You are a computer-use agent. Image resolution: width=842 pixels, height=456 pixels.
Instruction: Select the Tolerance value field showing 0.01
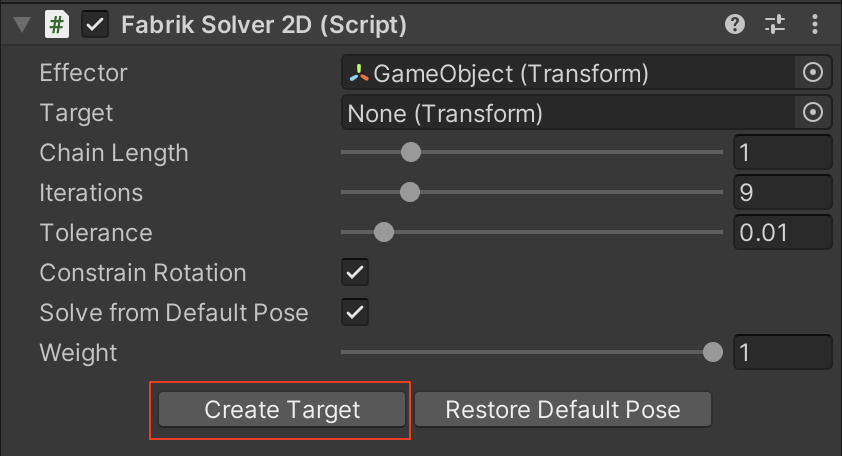(x=783, y=233)
